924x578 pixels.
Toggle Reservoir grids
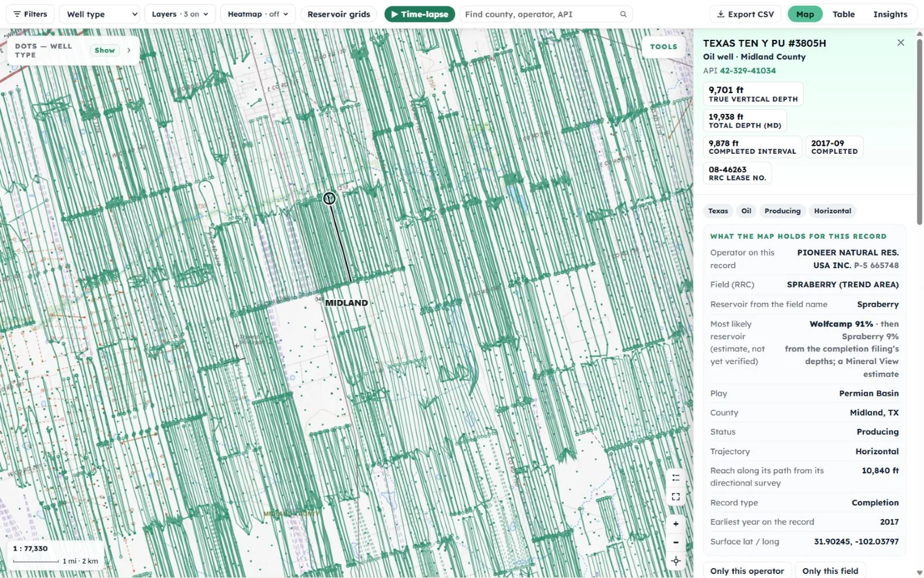[338, 14]
